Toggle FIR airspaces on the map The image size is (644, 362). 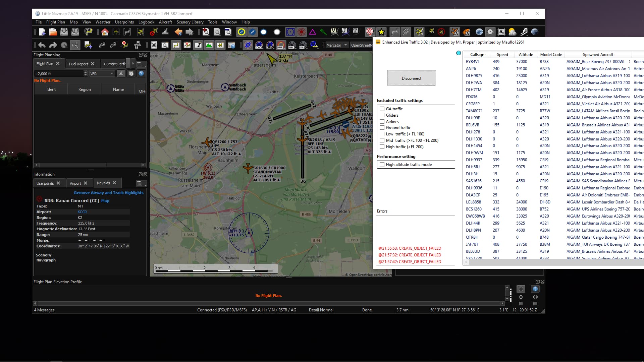[x=270, y=45]
